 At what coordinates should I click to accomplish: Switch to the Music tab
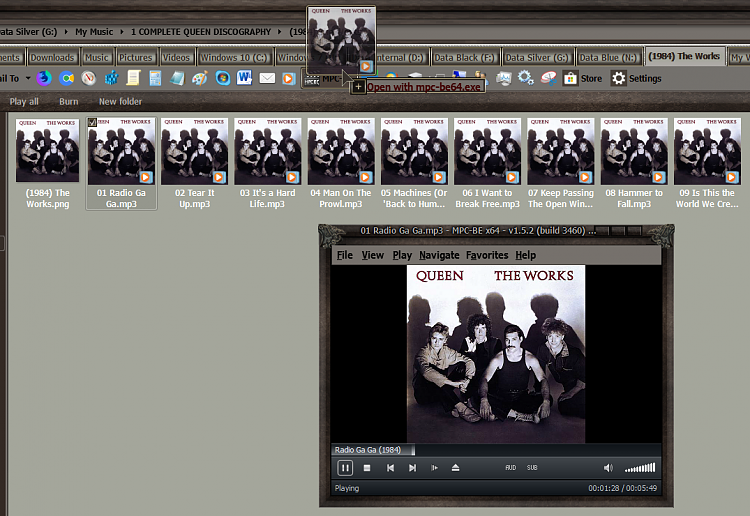click(97, 57)
